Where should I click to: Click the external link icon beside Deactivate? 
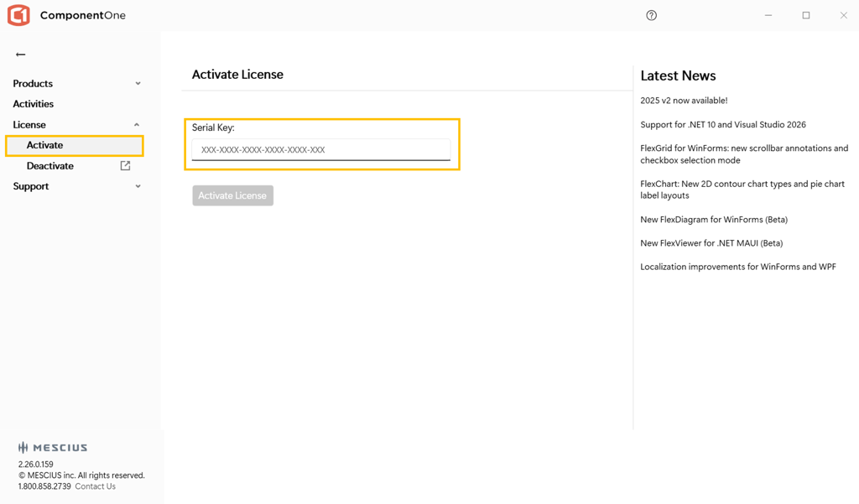125,166
